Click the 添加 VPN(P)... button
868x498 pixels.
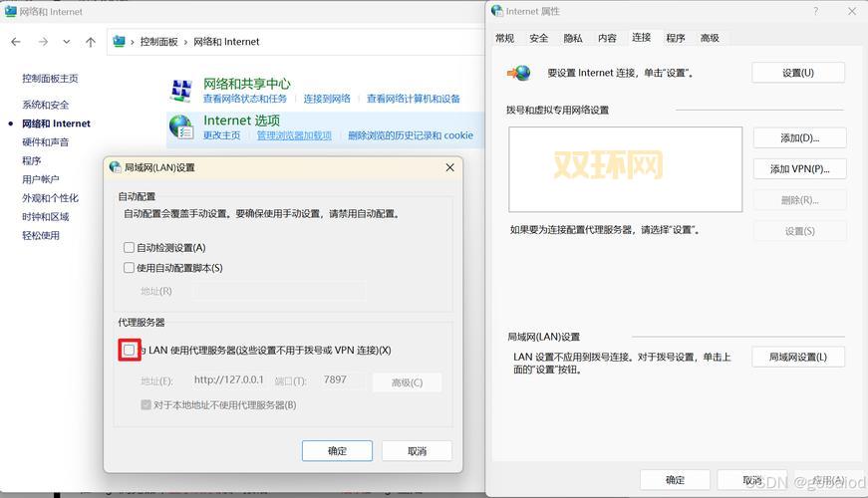click(800, 168)
